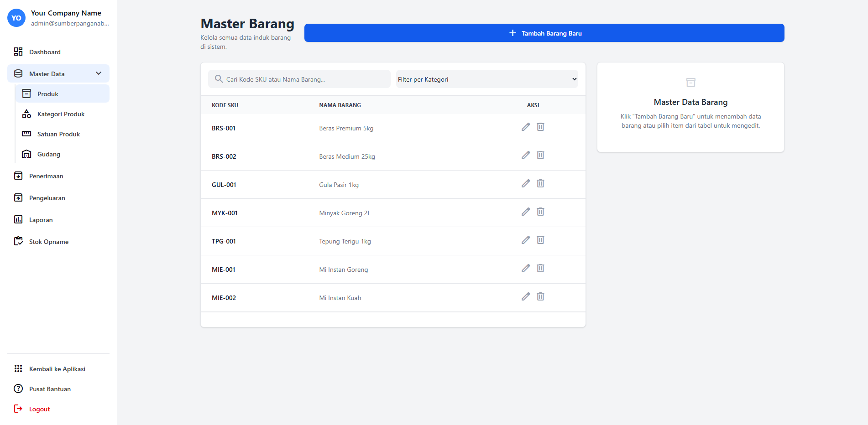Edit the Tepung Terigu 1kg entry
This screenshot has height=425, width=868.
[x=526, y=240]
